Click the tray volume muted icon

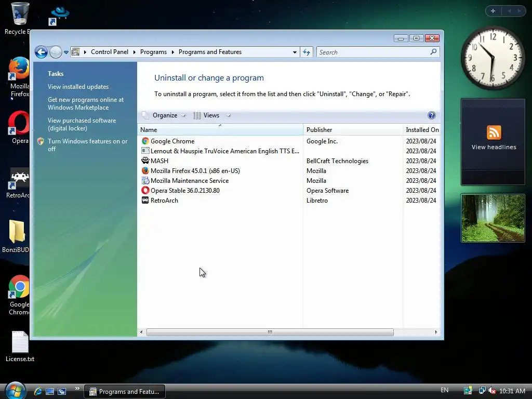coord(492,391)
